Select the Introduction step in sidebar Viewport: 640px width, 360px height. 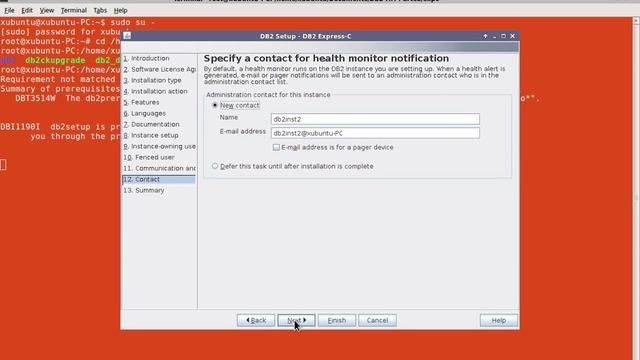click(146, 58)
